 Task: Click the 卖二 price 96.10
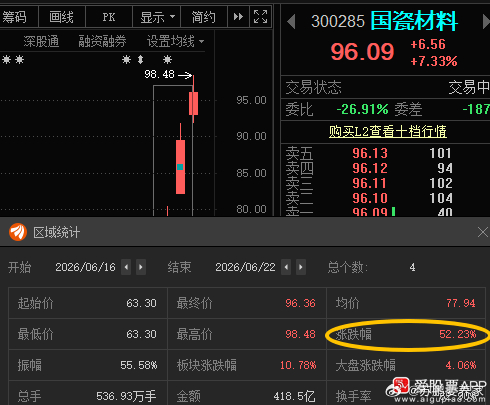pyautogui.click(x=370, y=198)
